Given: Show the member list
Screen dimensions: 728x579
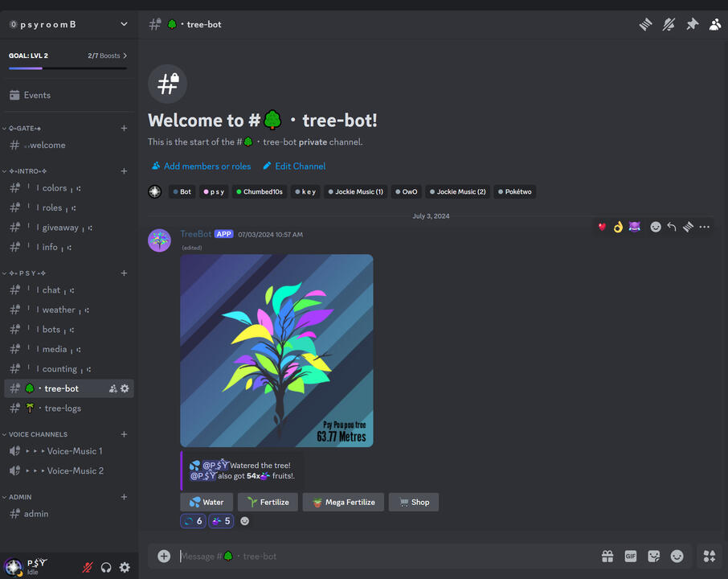Looking at the screenshot, I should point(715,24).
